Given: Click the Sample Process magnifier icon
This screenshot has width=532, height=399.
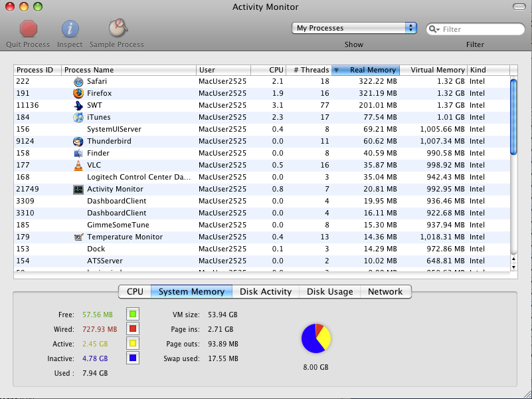Looking at the screenshot, I should [x=118, y=28].
